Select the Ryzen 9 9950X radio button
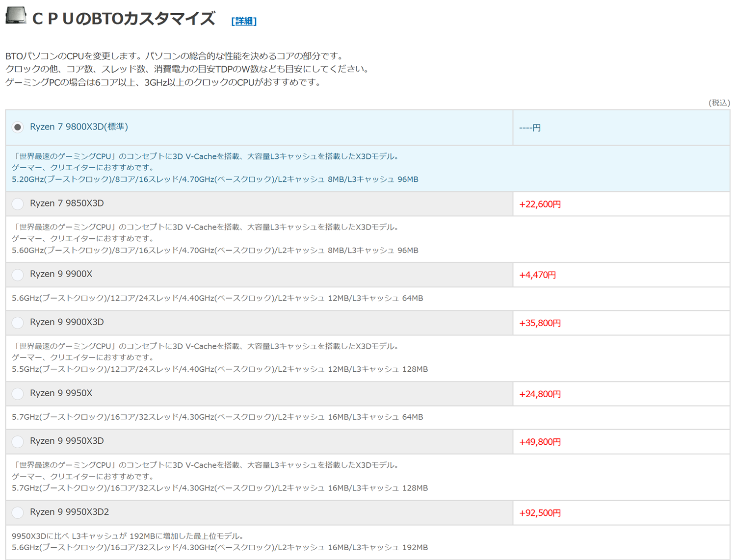This screenshot has height=560, width=736. pos(18,394)
